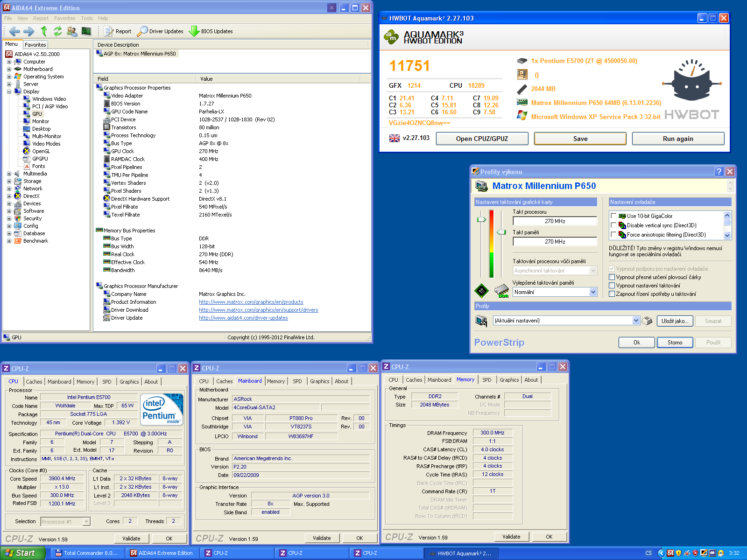
Task: Expand Multimedia node in AIDA64 tree
Action: 9,174
